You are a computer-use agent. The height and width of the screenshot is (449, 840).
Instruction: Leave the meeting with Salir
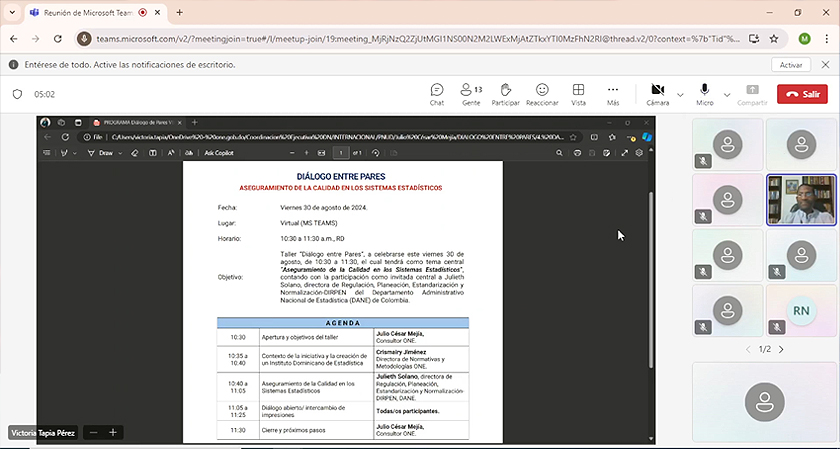click(x=802, y=94)
